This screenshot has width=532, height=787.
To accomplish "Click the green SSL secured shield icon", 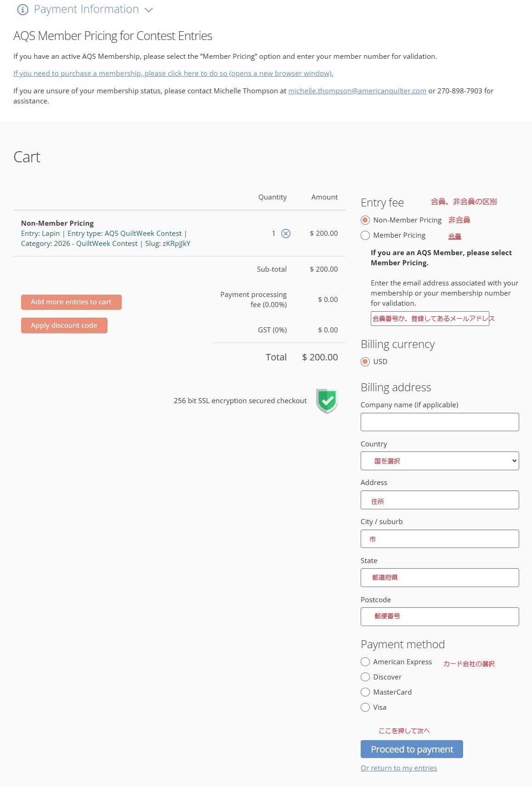I will (x=327, y=401).
